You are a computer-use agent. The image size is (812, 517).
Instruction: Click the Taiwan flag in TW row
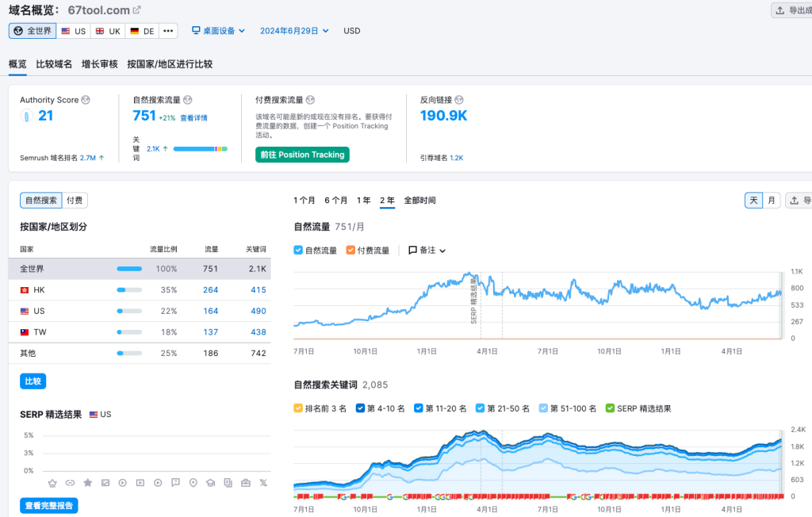click(x=25, y=332)
